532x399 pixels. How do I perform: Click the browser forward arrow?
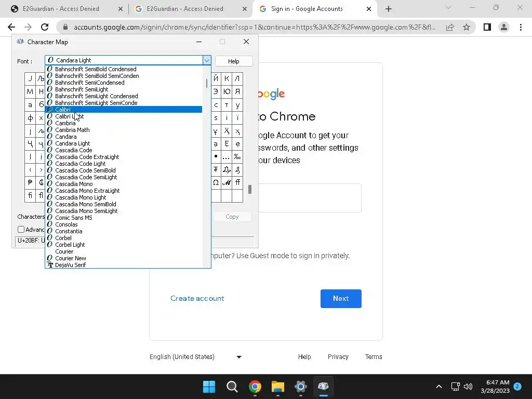point(28,27)
